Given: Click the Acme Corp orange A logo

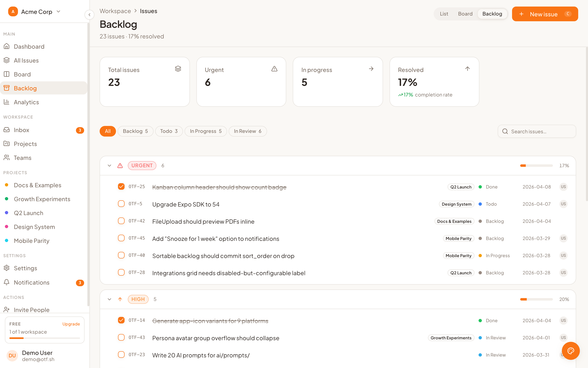Looking at the screenshot, I should pos(13,11).
